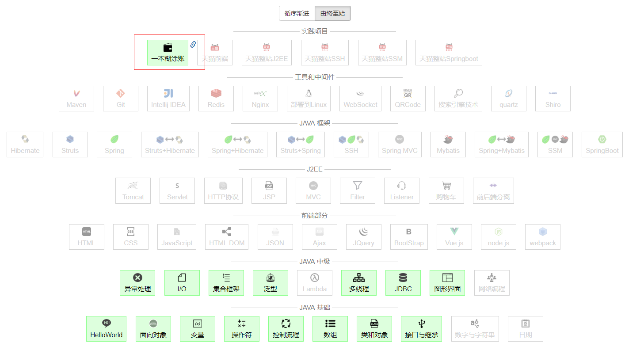This screenshot has width=644, height=354.
Task: Click the JQuery icon
Action: (363, 237)
